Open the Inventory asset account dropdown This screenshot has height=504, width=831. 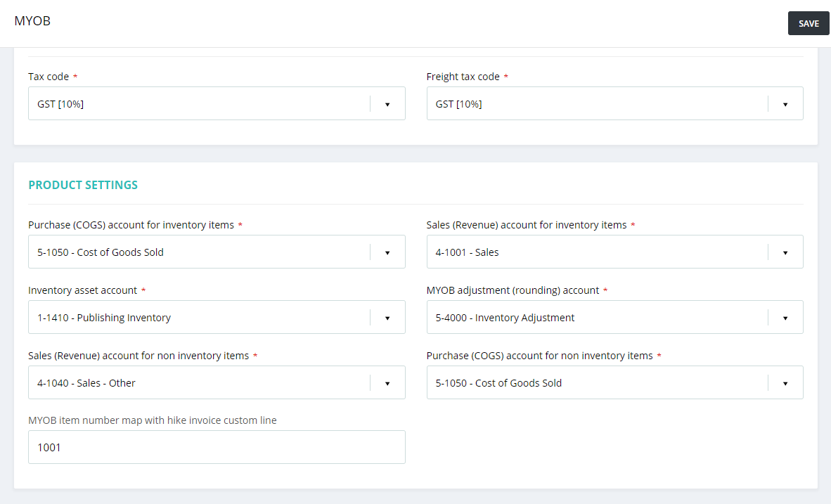(x=217, y=317)
